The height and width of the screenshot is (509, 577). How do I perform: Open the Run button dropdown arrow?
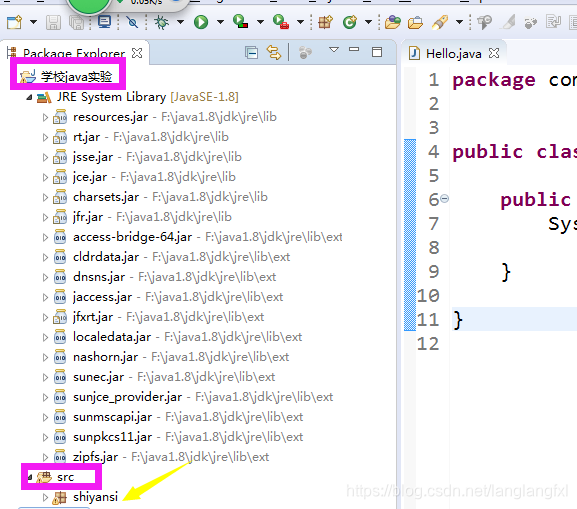(220, 22)
